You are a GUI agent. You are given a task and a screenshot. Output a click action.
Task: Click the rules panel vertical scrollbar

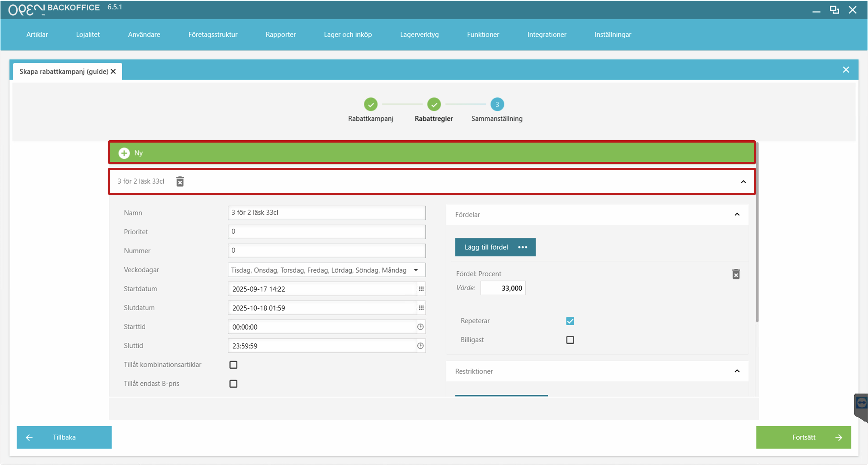click(757, 232)
